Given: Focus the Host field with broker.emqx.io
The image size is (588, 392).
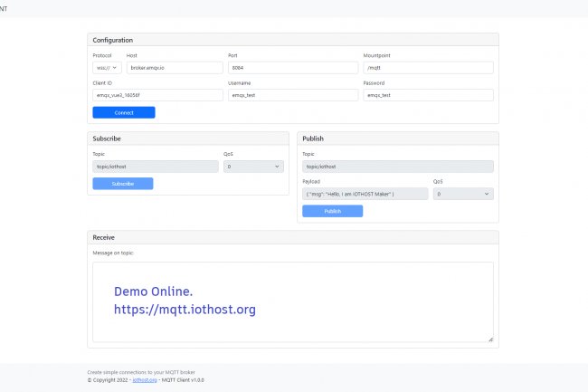Looking at the screenshot, I should tap(174, 68).
